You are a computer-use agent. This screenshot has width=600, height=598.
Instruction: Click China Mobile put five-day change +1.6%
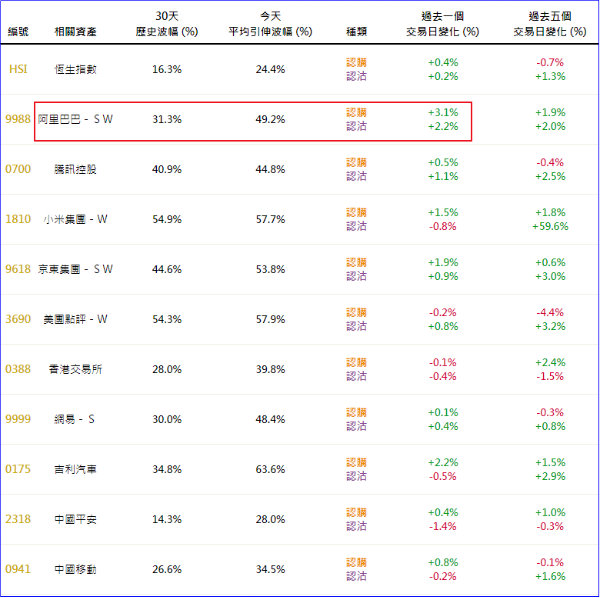click(550, 576)
